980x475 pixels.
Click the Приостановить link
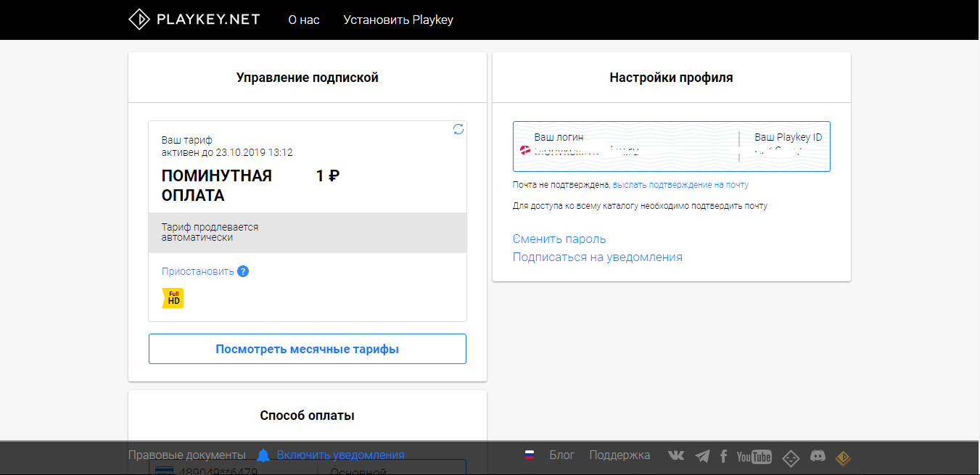coord(198,271)
